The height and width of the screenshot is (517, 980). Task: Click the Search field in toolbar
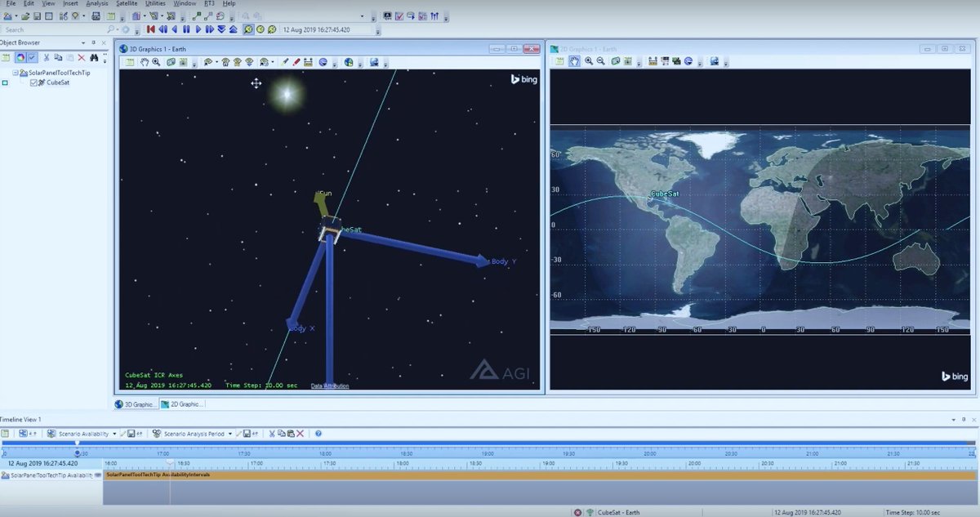pos(52,29)
